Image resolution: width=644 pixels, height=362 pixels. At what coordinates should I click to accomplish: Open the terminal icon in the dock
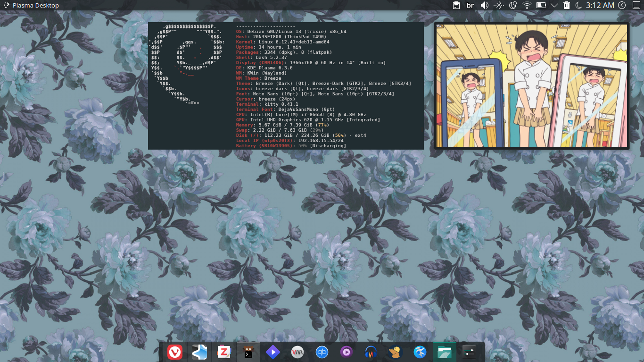(x=248, y=352)
